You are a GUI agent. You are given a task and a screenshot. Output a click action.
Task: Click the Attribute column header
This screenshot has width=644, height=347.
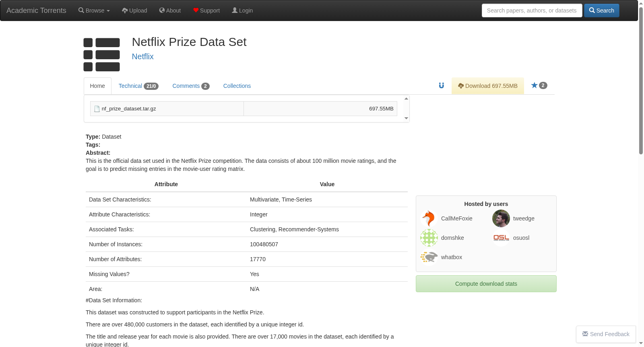pos(166,184)
